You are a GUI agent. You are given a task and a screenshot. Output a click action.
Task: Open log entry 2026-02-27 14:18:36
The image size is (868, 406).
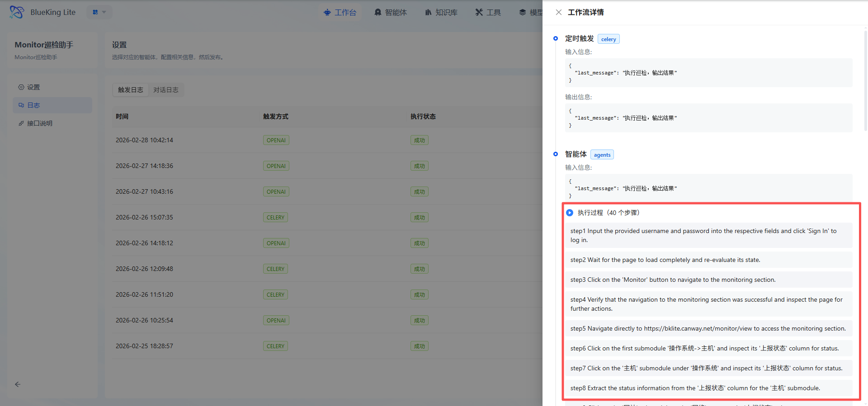[x=144, y=166]
